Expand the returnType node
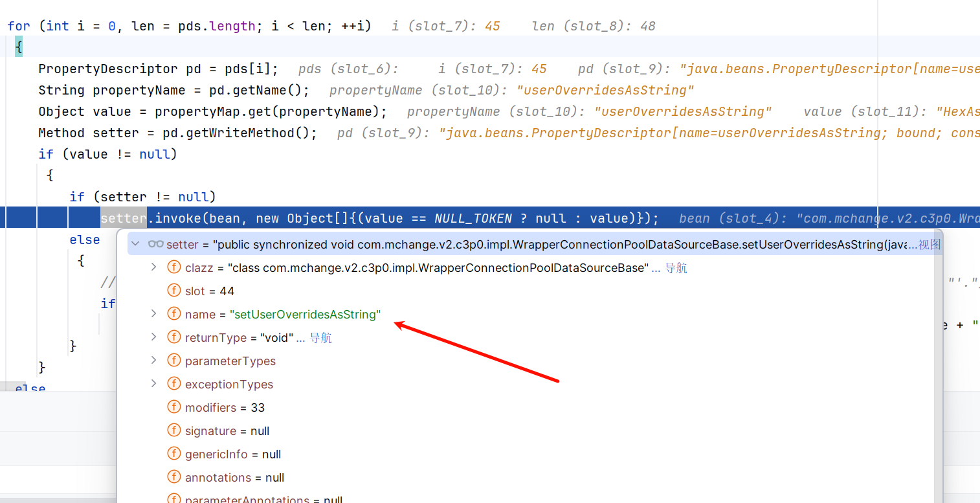The width and height of the screenshot is (980, 503). point(153,337)
